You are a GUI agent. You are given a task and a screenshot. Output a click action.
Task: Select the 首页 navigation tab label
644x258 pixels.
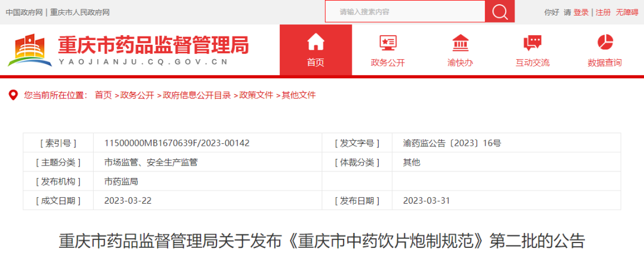tap(315, 63)
